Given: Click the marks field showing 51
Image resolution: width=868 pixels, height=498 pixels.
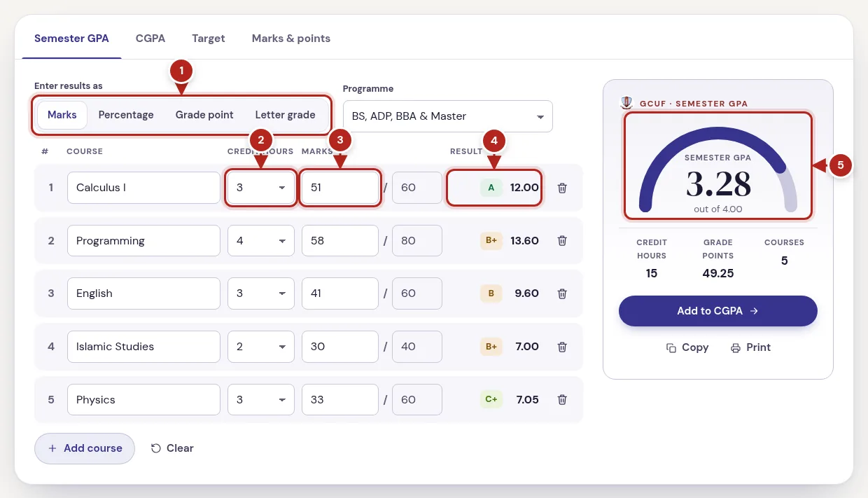Looking at the screenshot, I should [x=340, y=188].
